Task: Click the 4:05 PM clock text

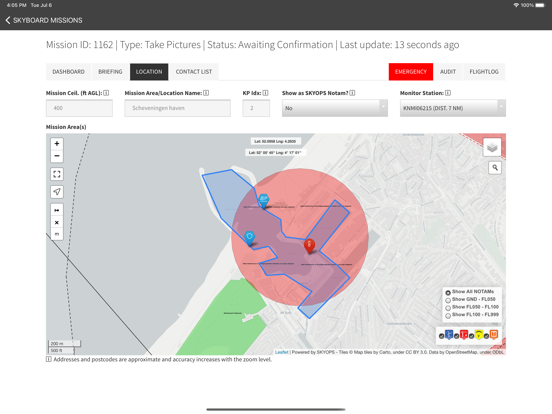Action: tap(17, 5)
